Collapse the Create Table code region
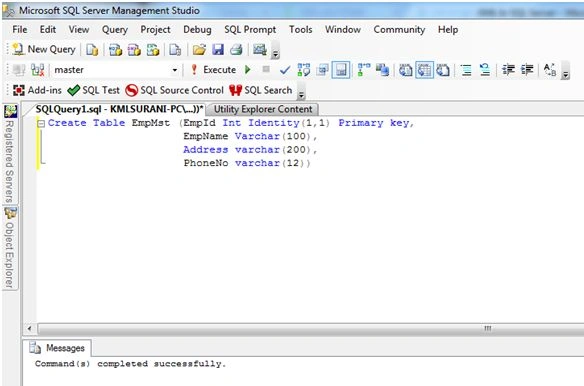Viewport: 584px width, 386px height. point(41,123)
